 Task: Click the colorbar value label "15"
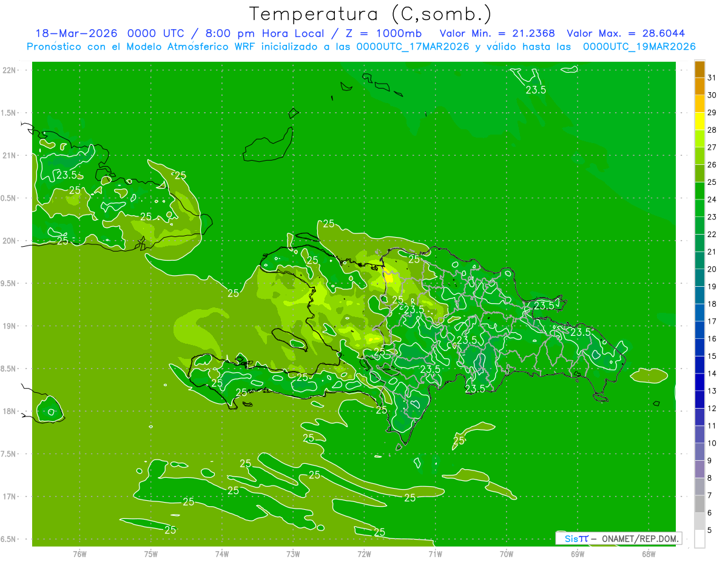point(712,356)
